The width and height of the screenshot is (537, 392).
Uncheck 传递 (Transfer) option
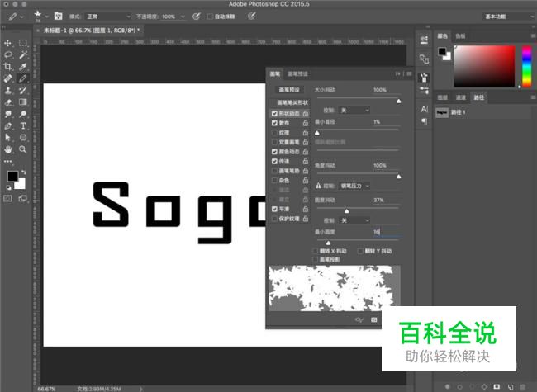tap(274, 161)
